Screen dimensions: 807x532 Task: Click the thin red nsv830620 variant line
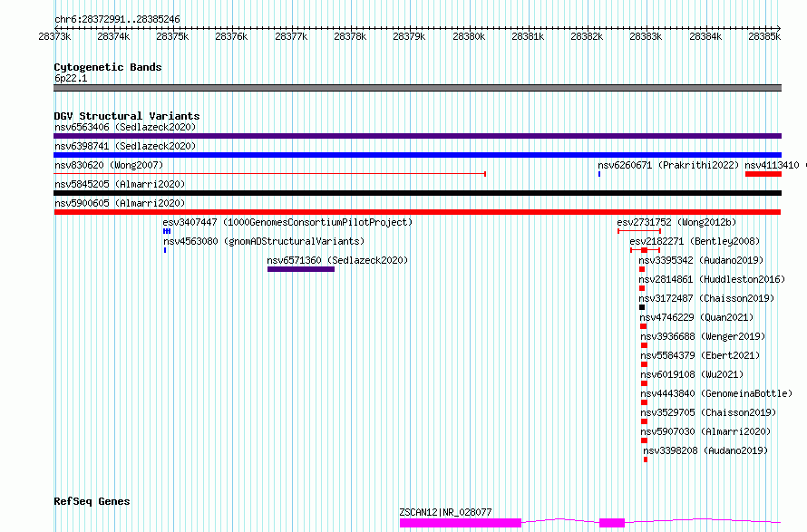(x=269, y=174)
